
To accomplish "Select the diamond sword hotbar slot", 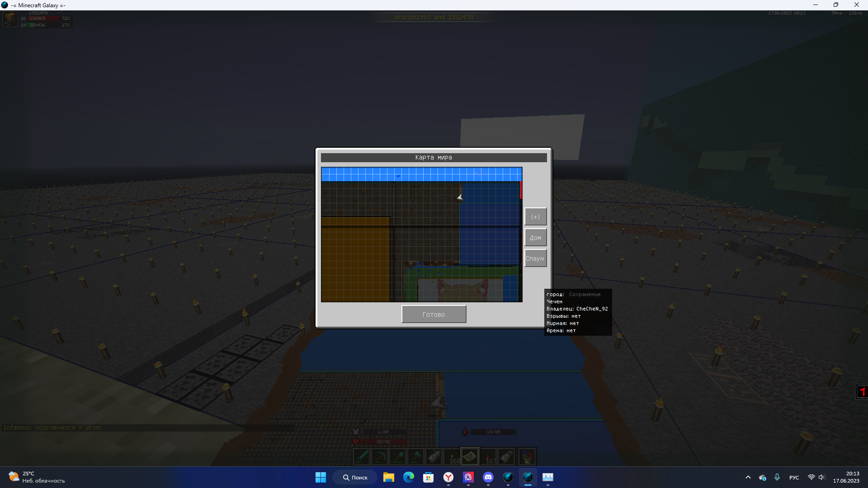I will (x=362, y=457).
